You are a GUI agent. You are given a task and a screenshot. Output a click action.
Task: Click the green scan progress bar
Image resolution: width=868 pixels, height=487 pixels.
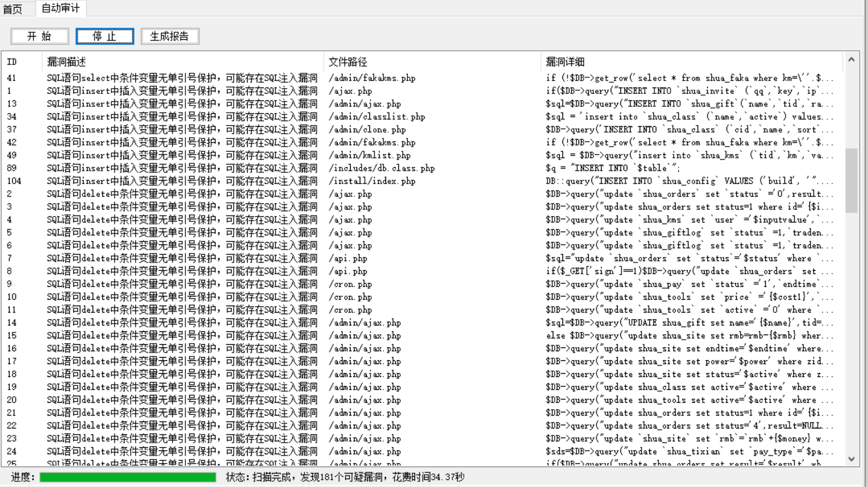click(128, 477)
